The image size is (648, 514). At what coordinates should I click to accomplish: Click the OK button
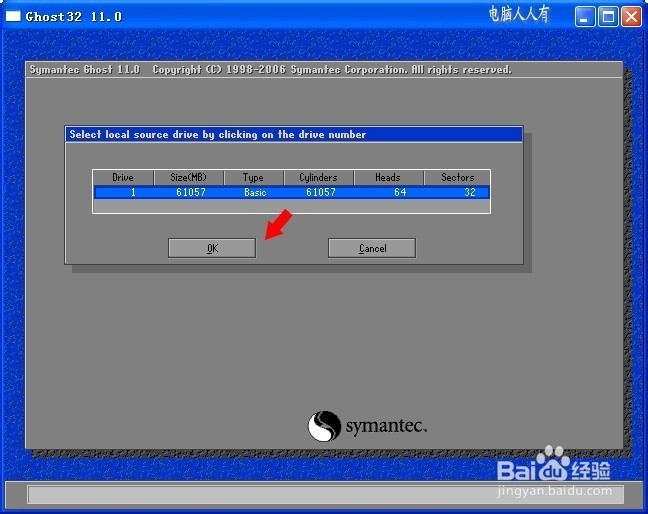(212, 248)
